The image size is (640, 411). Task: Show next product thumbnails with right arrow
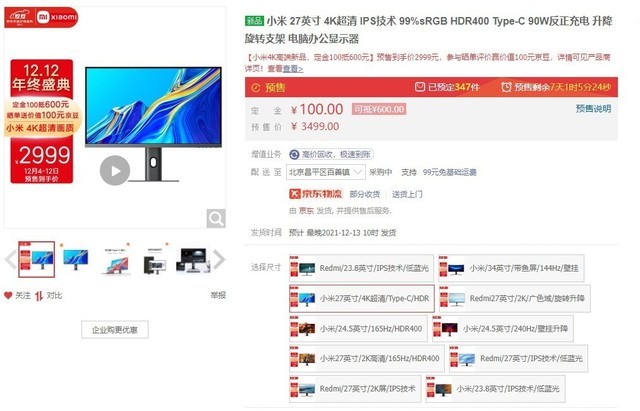[x=219, y=260]
